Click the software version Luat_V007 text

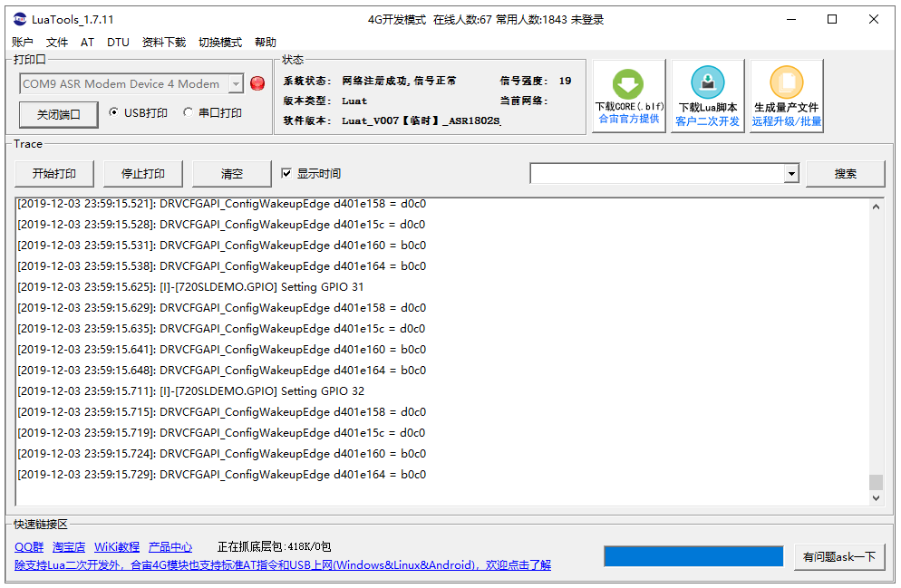click(x=421, y=120)
